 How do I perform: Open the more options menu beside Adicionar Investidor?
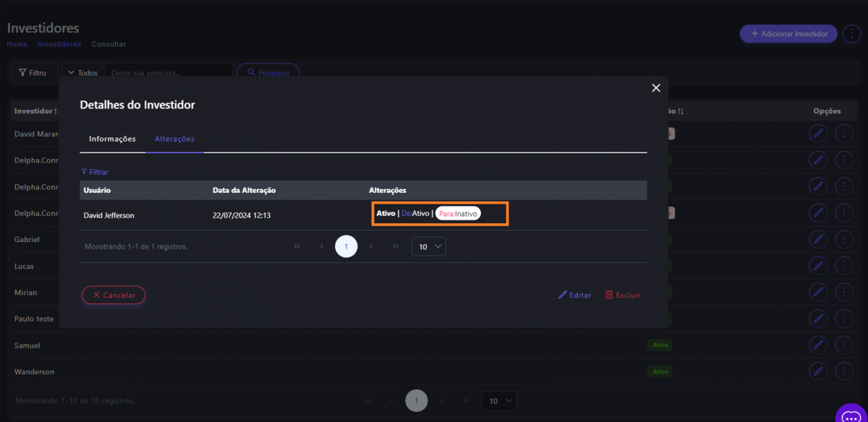click(x=851, y=34)
